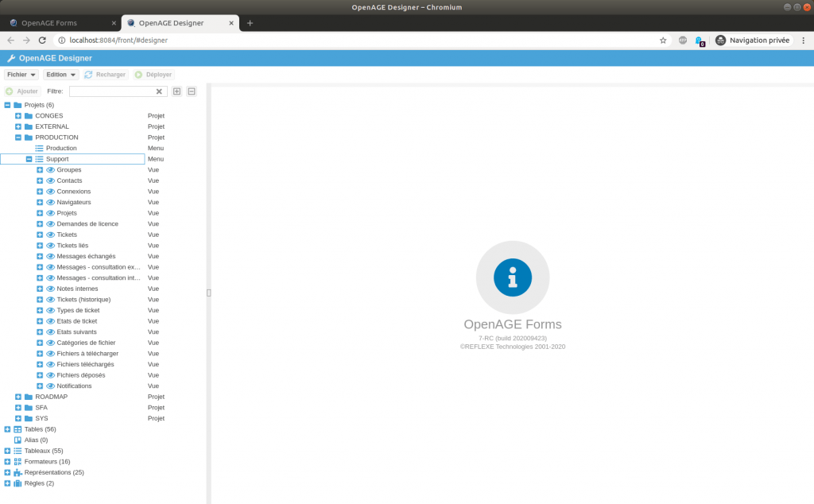The width and height of the screenshot is (814, 504).
Task: Click the address bar URL
Action: [118, 41]
